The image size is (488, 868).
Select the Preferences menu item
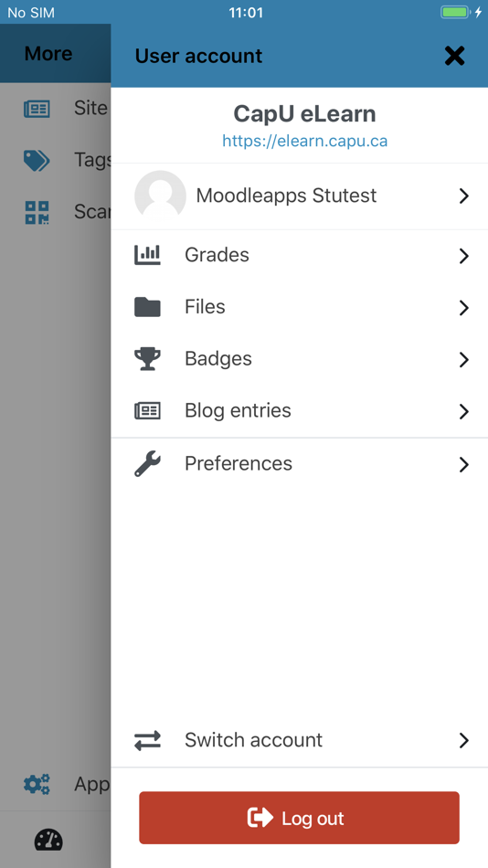(299, 464)
